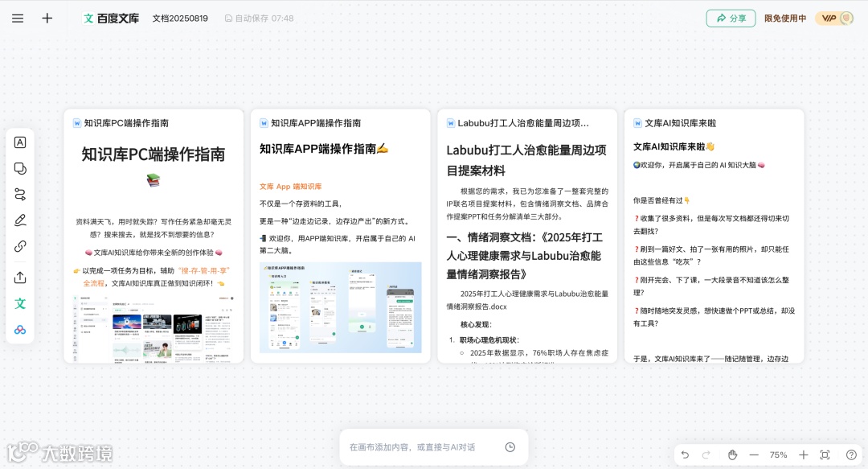
Task: Select the text tool in sidebar
Action: (x=20, y=142)
